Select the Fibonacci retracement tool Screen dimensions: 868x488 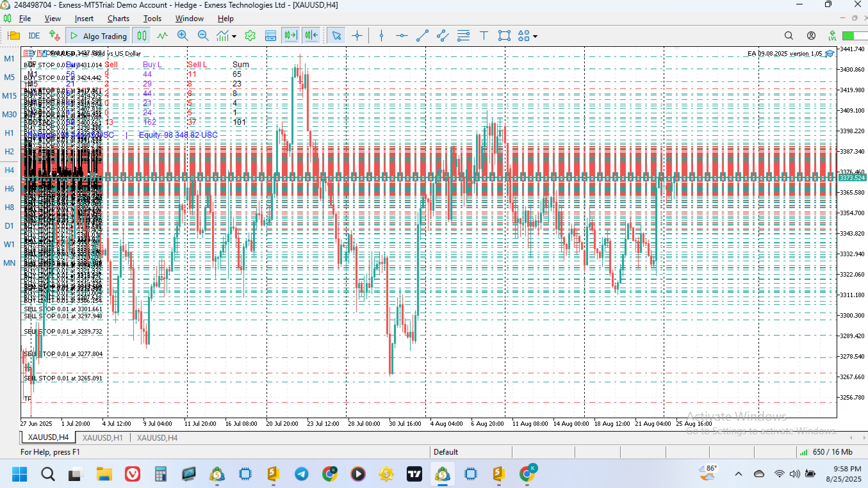click(x=463, y=36)
